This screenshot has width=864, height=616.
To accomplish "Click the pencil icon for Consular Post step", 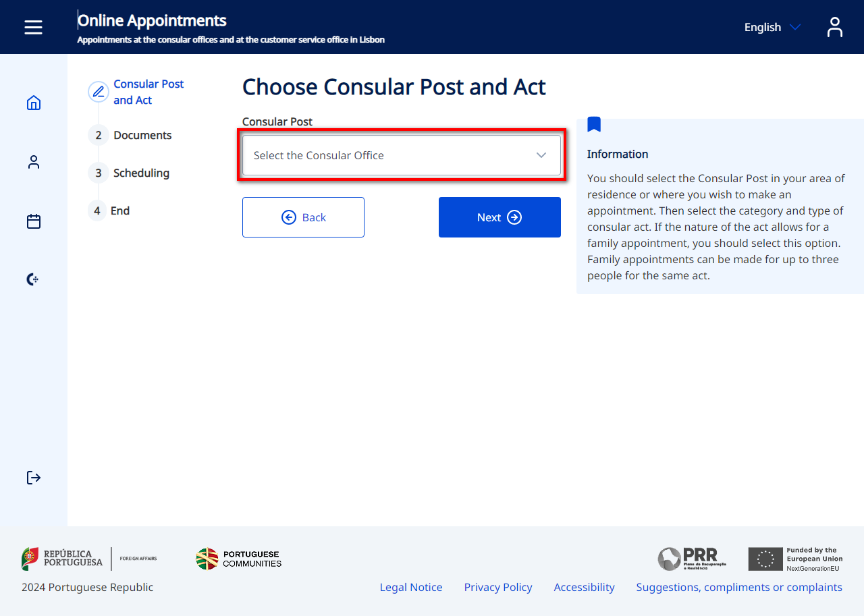I will (99, 92).
